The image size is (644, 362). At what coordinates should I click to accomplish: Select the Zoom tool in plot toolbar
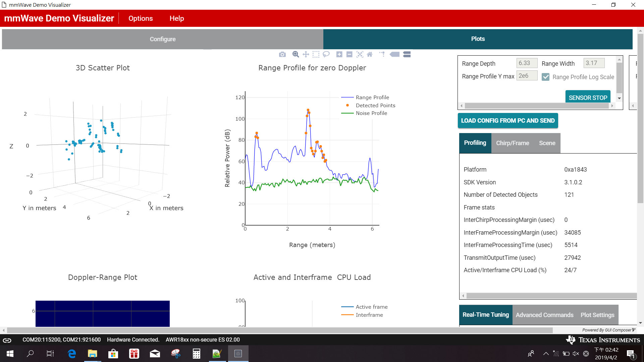tap(296, 54)
